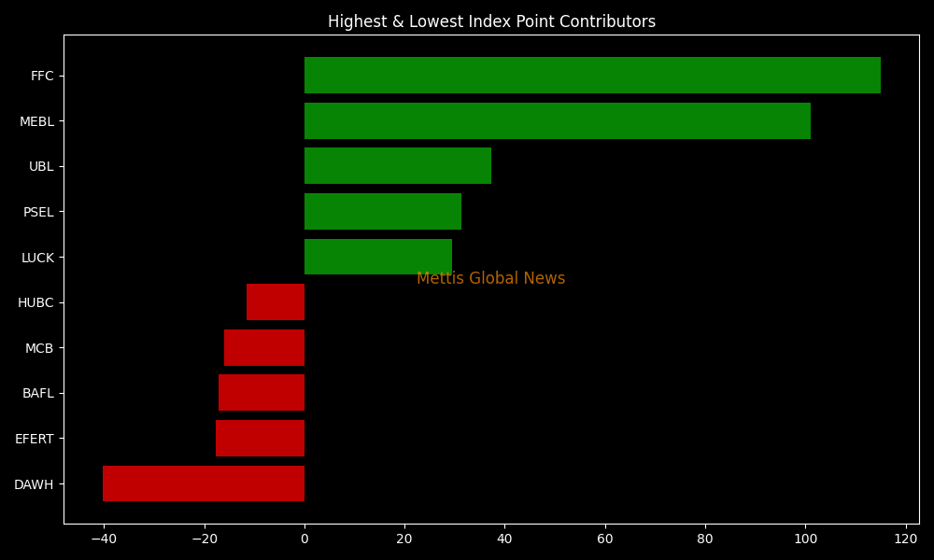Click the x-axis tick label 100
Screen dimensions: 934x560
[805, 539]
